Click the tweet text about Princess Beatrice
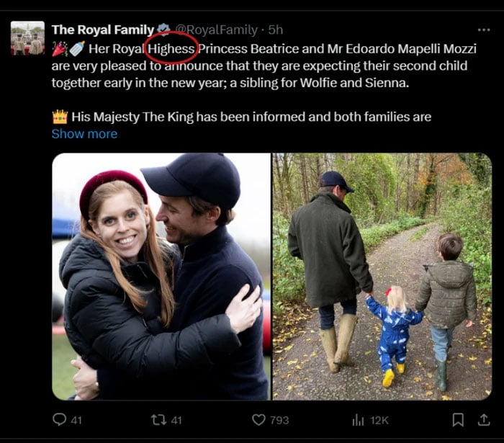This screenshot has height=443, width=504. coord(259,66)
